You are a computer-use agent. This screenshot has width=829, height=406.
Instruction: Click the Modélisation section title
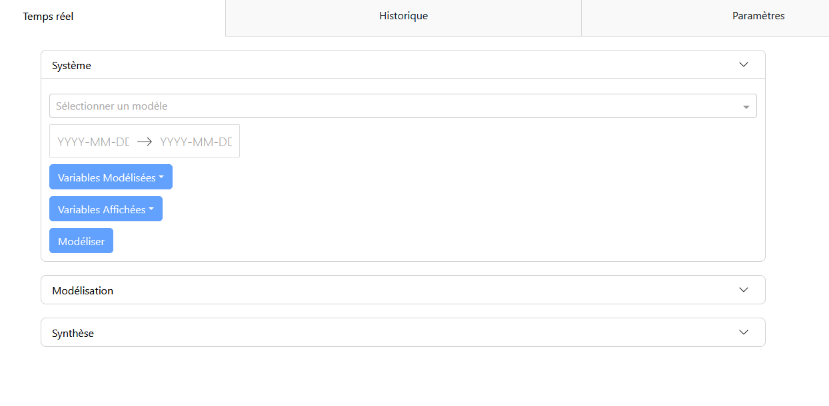click(82, 291)
